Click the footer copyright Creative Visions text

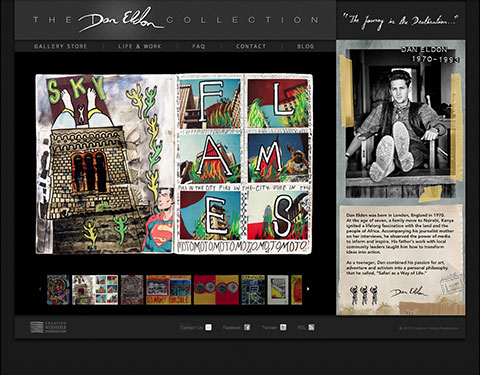coord(428,328)
